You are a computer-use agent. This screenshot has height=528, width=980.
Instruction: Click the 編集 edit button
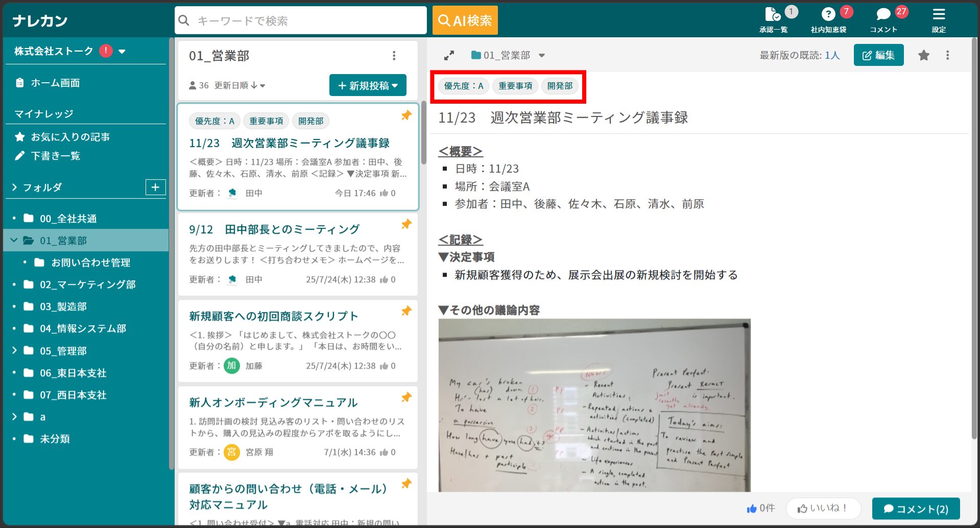[878, 55]
